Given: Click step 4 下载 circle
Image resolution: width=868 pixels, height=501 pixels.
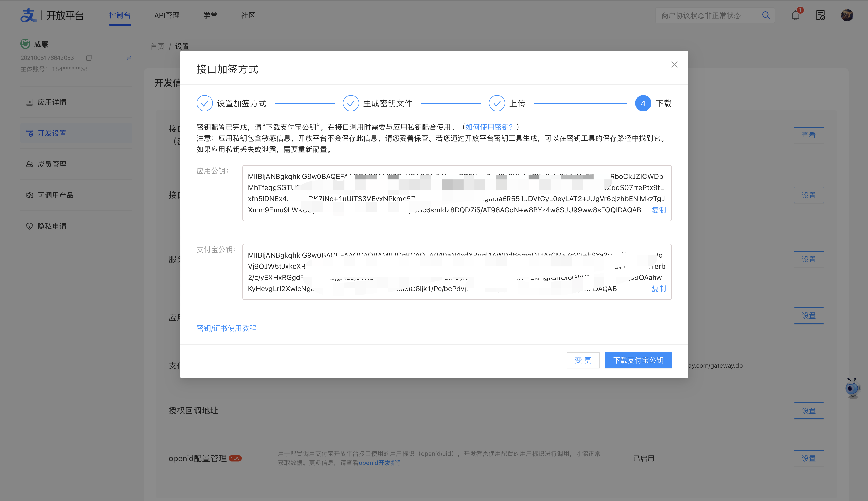Looking at the screenshot, I should (x=643, y=103).
